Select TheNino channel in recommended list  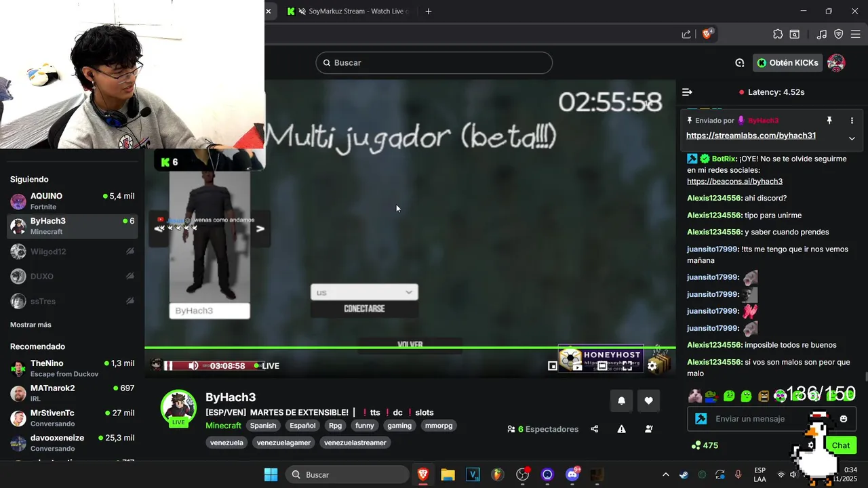(x=72, y=369)
